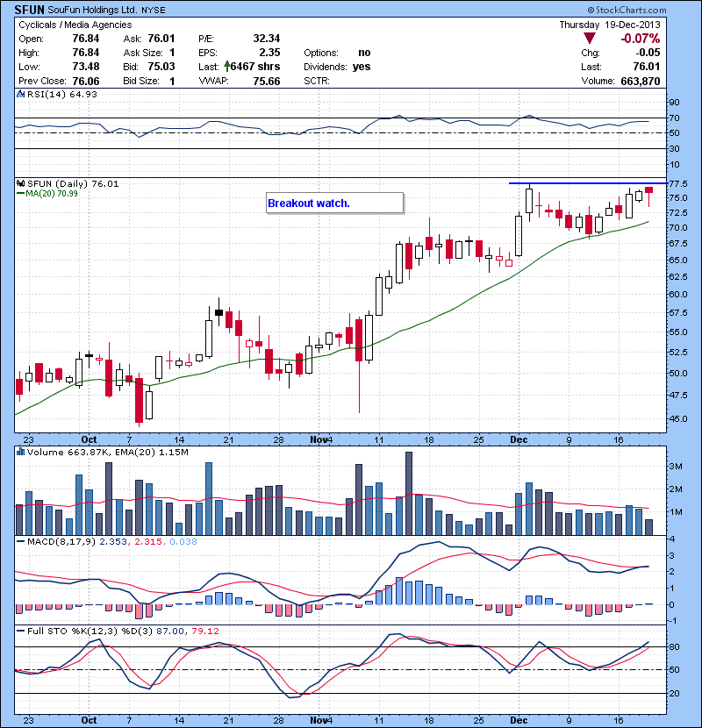Image resolution: width=702 pixels, height=728 pixels.
Task: Click the NYSE exchange label
Action: 154,11
